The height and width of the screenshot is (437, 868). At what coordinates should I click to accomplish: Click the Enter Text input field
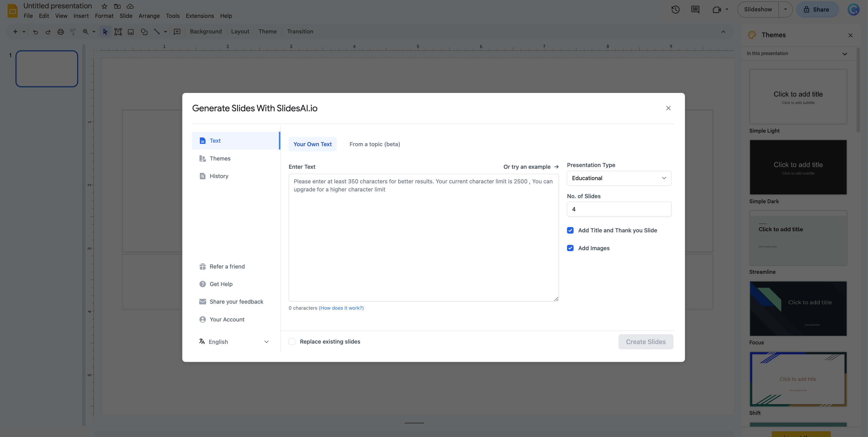click(x=423, y=237)
